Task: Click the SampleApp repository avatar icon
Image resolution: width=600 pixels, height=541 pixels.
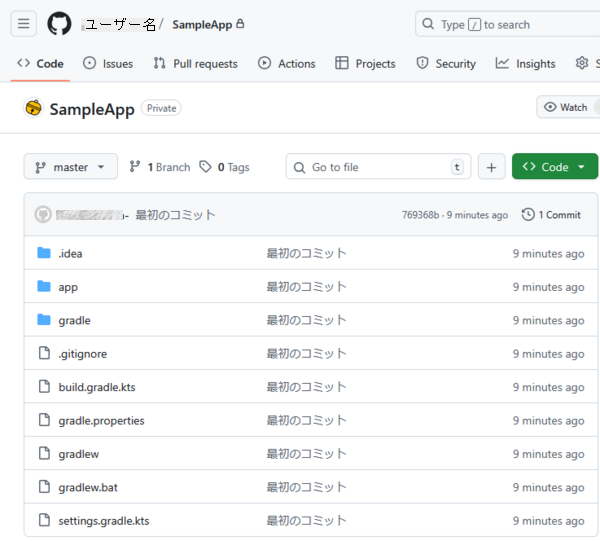Action: click(34, 108)
